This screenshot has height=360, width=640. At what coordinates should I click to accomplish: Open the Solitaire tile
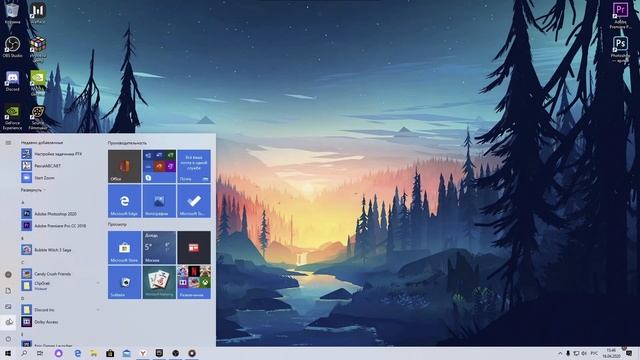pyautogui.click(x=124, y=282)
